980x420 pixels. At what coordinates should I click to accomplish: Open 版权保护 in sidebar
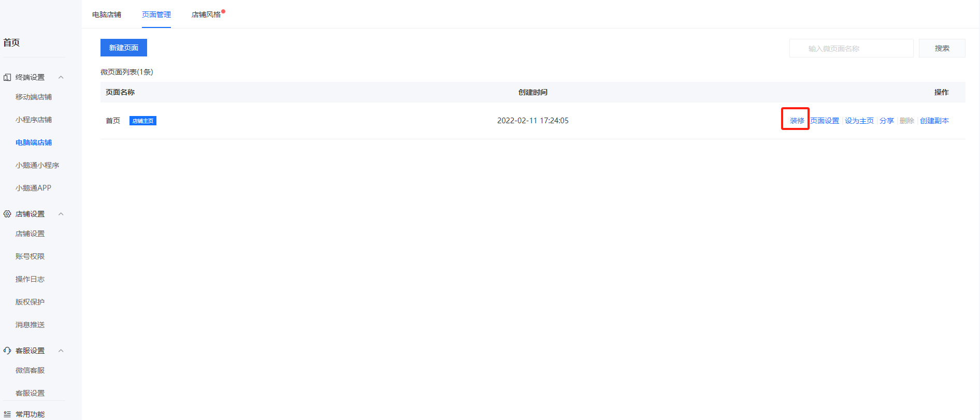(x=30, y=302)
